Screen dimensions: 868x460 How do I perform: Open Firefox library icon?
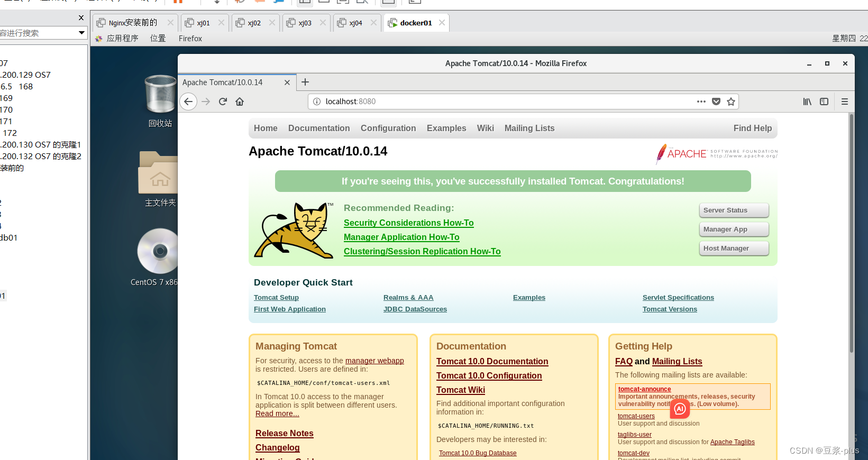tap(807, 102)
